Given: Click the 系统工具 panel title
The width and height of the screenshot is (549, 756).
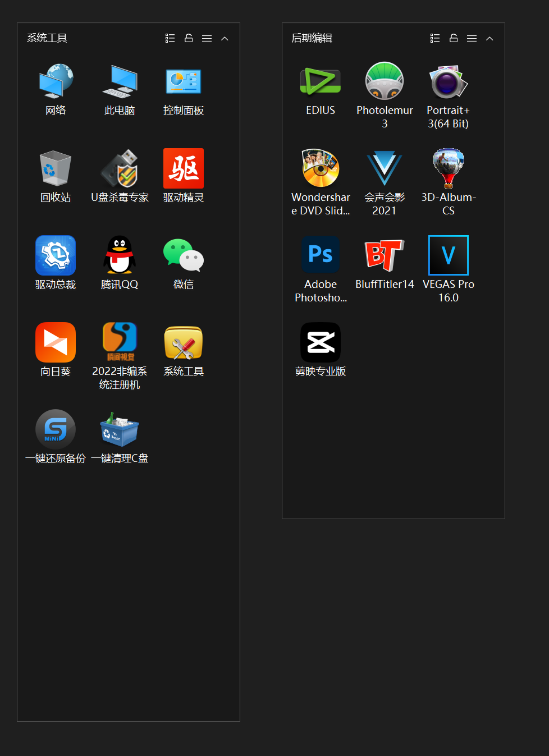Looking at the screenshot, I should coord(47,38).
